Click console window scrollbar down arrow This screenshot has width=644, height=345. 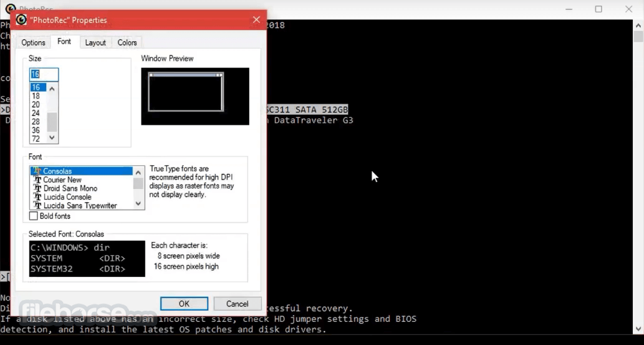point(638,329)
